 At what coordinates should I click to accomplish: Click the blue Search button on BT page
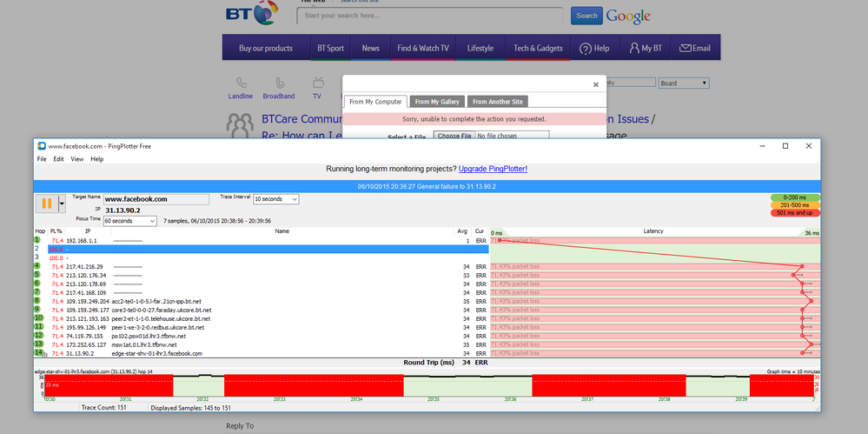tap(586, 16)
